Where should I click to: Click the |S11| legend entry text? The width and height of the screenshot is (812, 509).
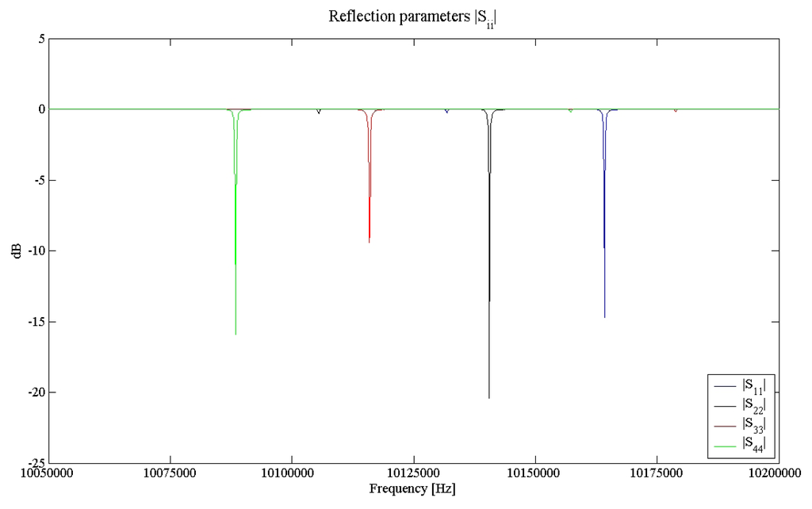(x=753, y=386)
